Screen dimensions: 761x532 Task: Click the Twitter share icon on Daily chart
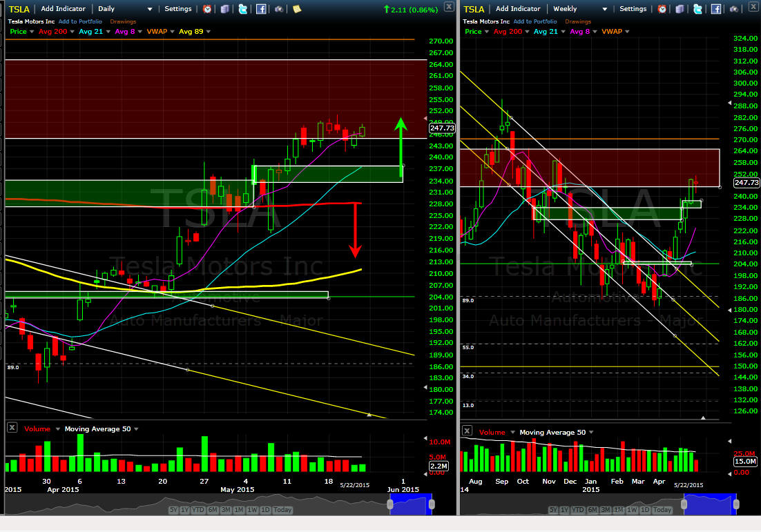[242, 9]
